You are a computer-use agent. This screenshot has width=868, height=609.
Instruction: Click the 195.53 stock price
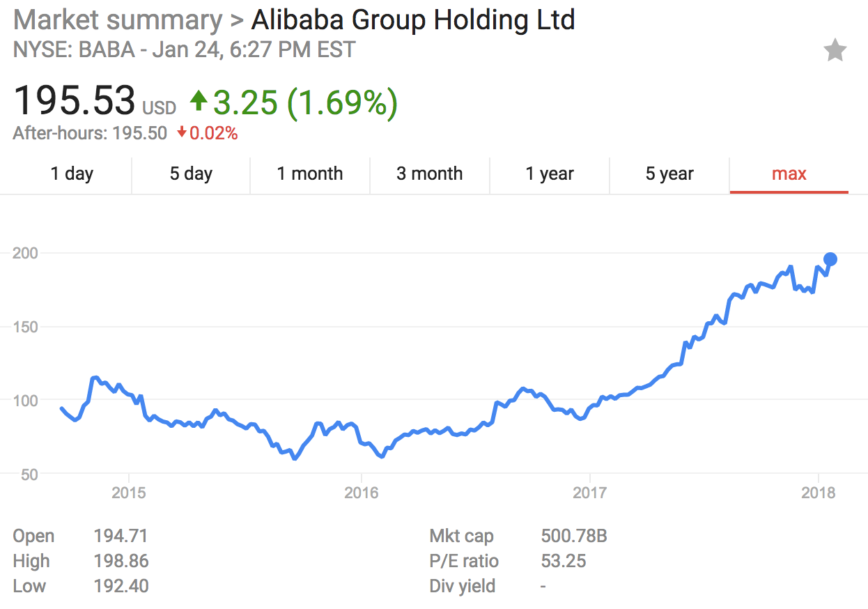click(74, 100)
